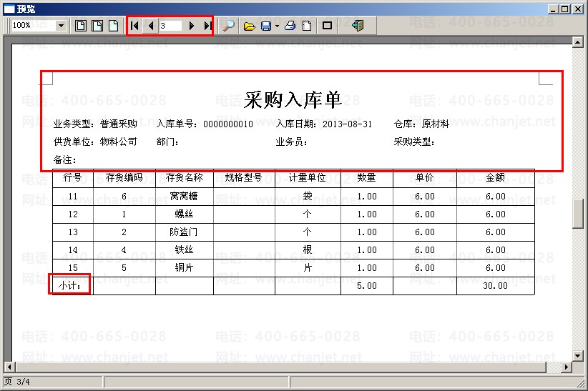Click the 单价 column header

[424, 177]
